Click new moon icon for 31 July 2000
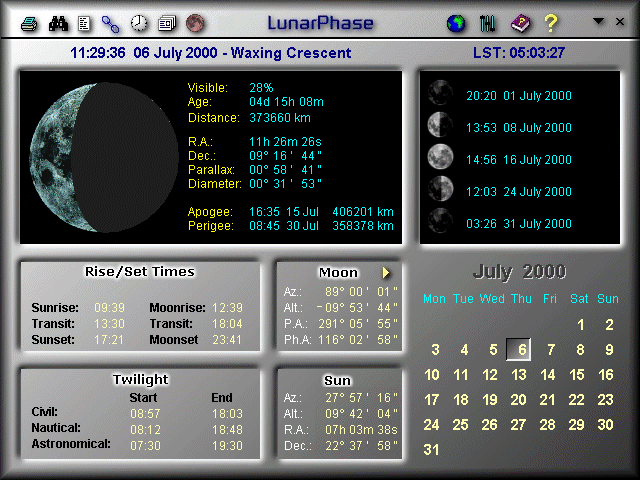 click(x=440, y=220)
